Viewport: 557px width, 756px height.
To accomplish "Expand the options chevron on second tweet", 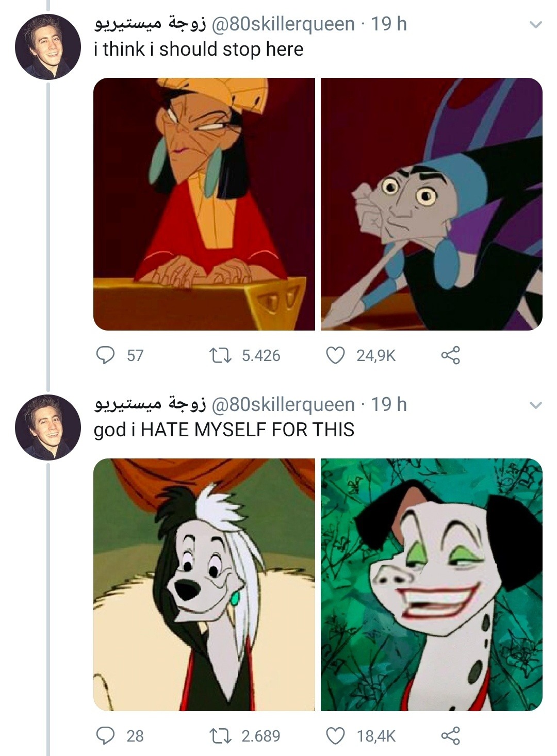I will [x=536, y=405].
